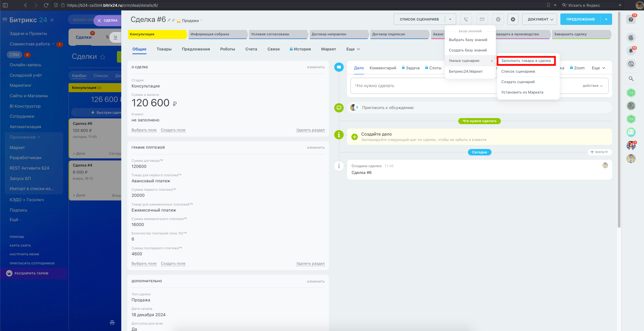The image size is (644, 331).
Task: Switch to the Комментарий tab in timeline
Action: (383, 68)
